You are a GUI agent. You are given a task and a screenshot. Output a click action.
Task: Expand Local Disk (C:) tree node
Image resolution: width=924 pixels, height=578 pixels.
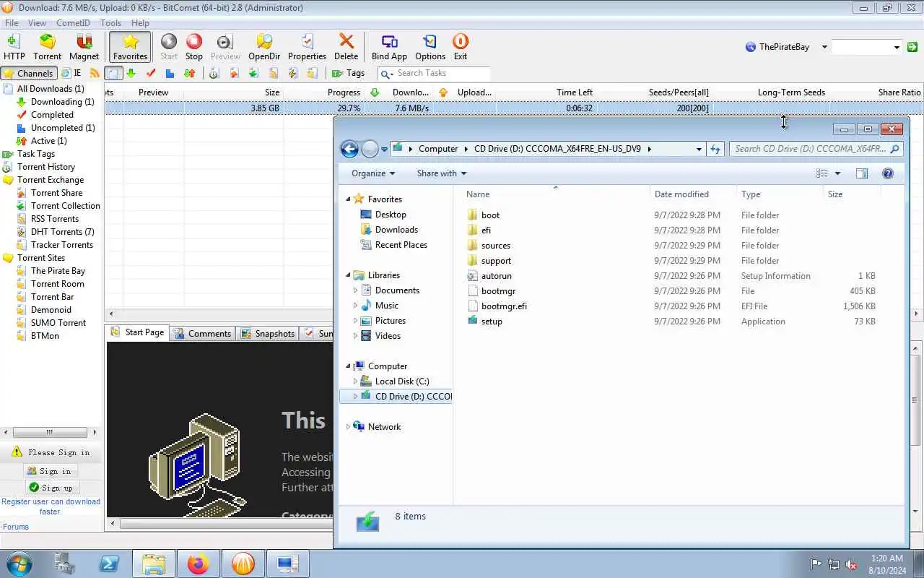click(355, 381)
